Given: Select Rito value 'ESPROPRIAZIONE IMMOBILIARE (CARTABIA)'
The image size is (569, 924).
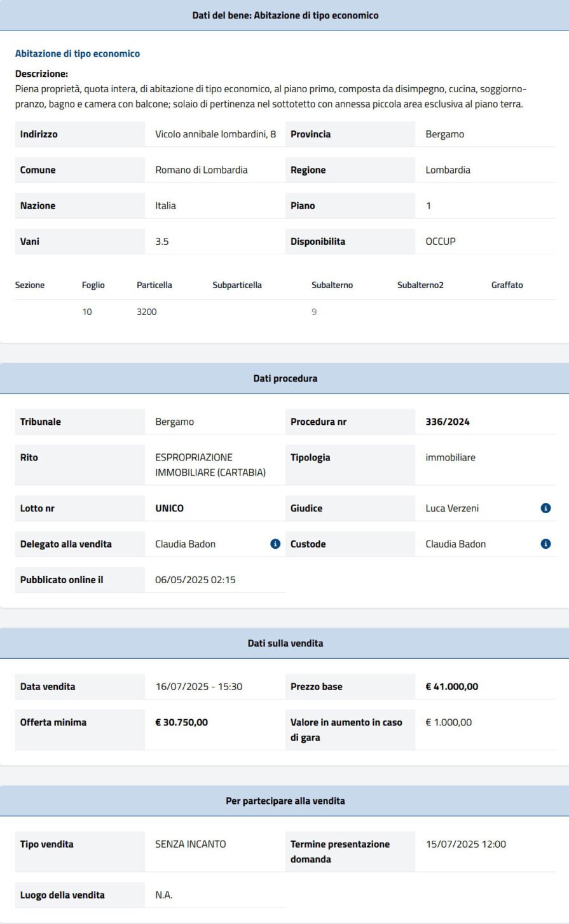Looking at the screenshot, I should coord(210,465).
